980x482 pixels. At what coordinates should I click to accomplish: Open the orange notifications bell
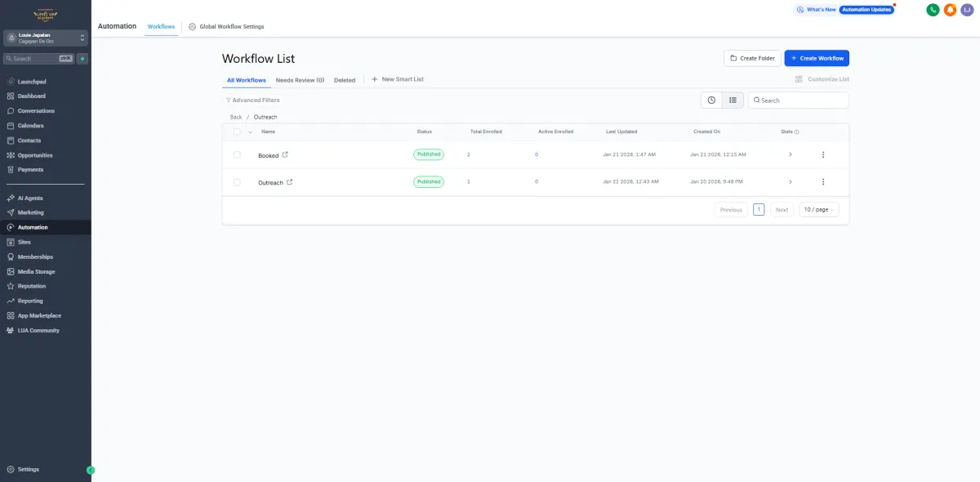(950, 10)
